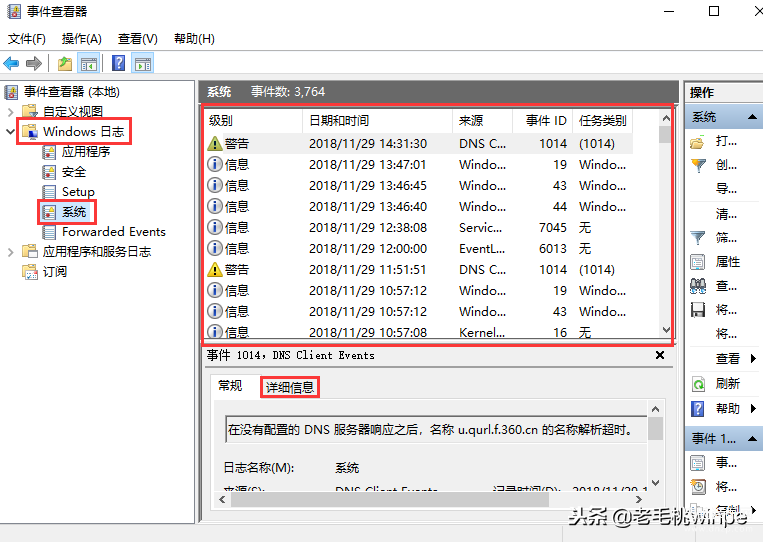The width and height of the screenshot is (763, 542).
Task: Close the event 1014 preview pane
Action: 660,355
